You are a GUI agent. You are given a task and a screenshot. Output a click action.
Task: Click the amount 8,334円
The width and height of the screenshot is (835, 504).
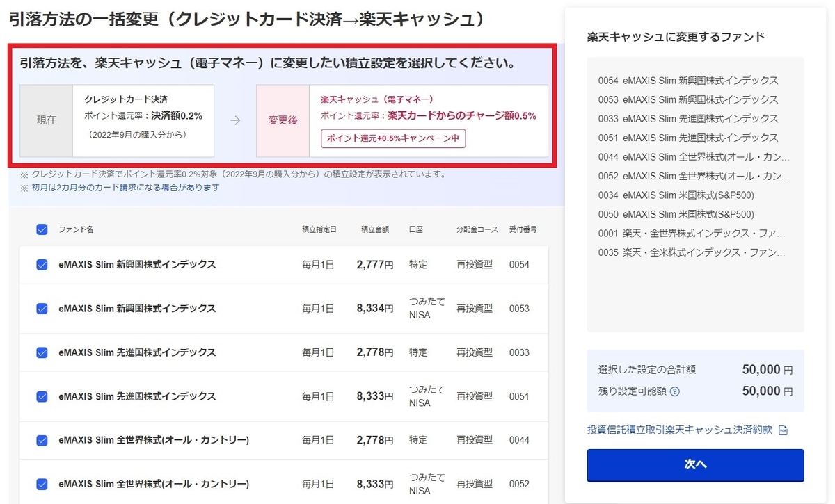pos(375,309)
